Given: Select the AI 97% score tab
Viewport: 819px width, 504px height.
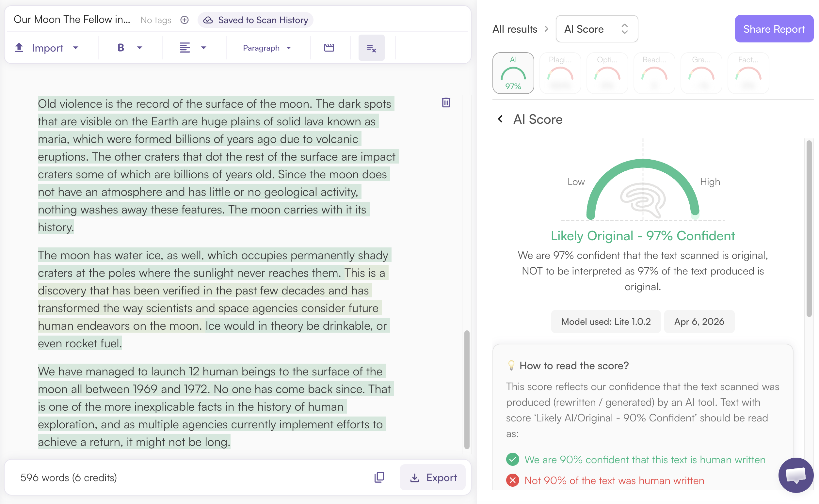Looking at the screenshot, I should coord(513,73).
